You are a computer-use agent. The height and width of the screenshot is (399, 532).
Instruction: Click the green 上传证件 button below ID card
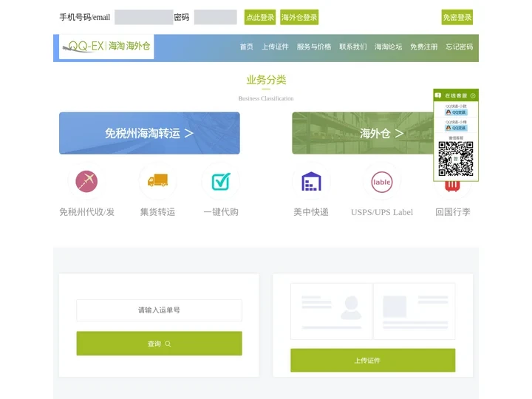point(373,361)
